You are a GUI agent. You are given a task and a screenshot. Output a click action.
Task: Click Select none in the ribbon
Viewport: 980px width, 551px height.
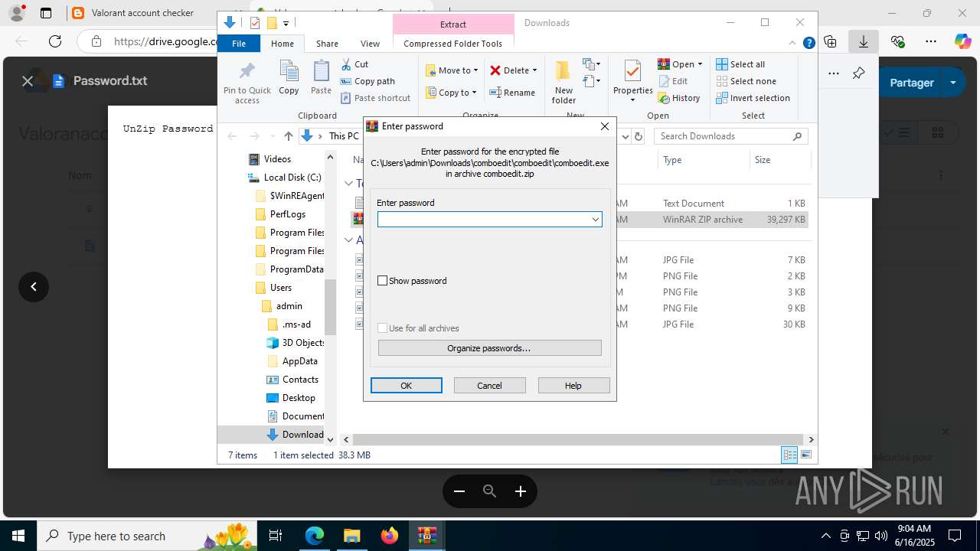[x=746, y=81]
